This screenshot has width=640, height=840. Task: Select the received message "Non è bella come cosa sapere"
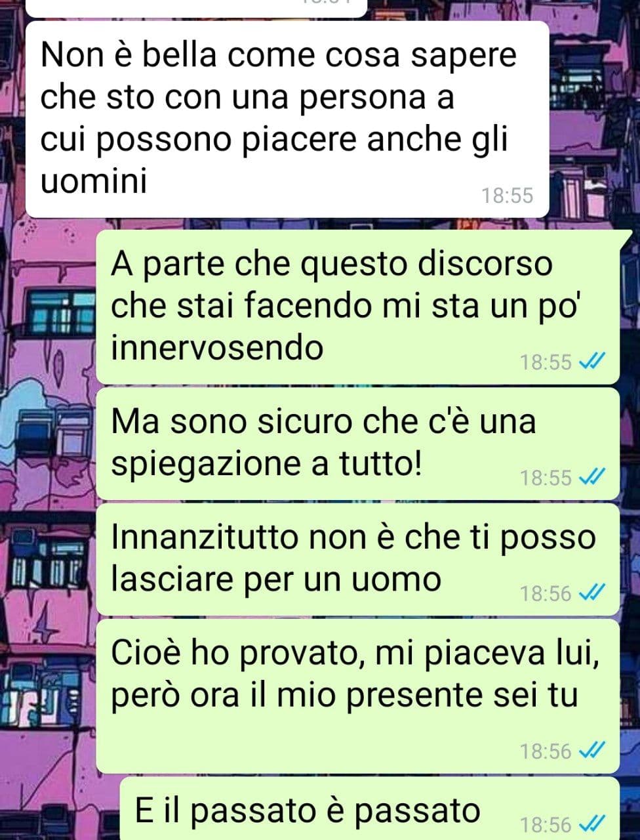click(287, 119)
